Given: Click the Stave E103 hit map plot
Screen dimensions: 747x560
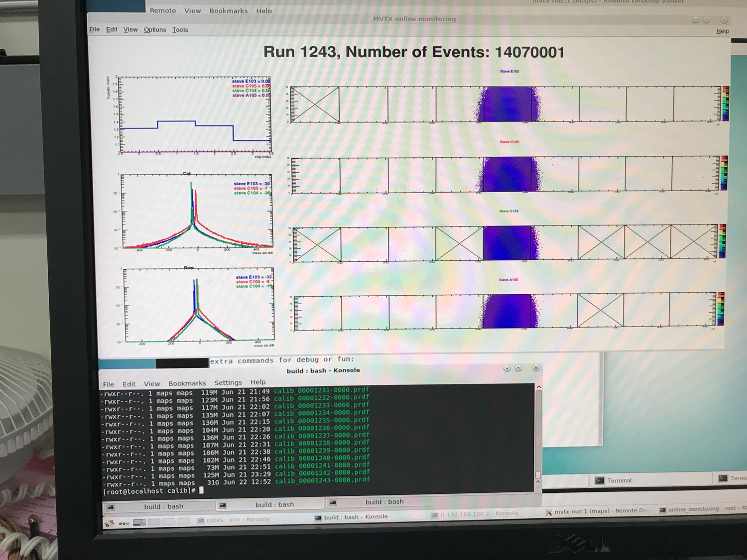Looking at the screenshot, I should click(505, 104).
